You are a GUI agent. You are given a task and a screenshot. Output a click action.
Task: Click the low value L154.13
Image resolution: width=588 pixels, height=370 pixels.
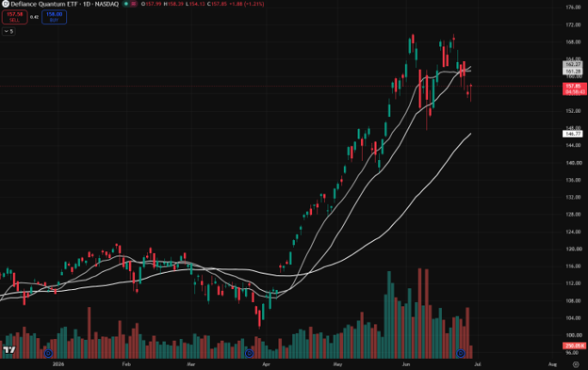tap(195, 4)
